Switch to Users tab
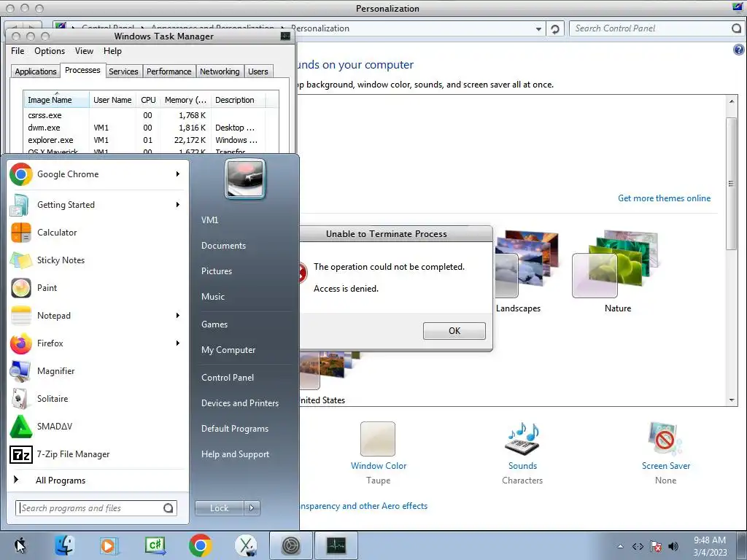Image resolution: width=747 pixels, height=560 pixels. 258,71
